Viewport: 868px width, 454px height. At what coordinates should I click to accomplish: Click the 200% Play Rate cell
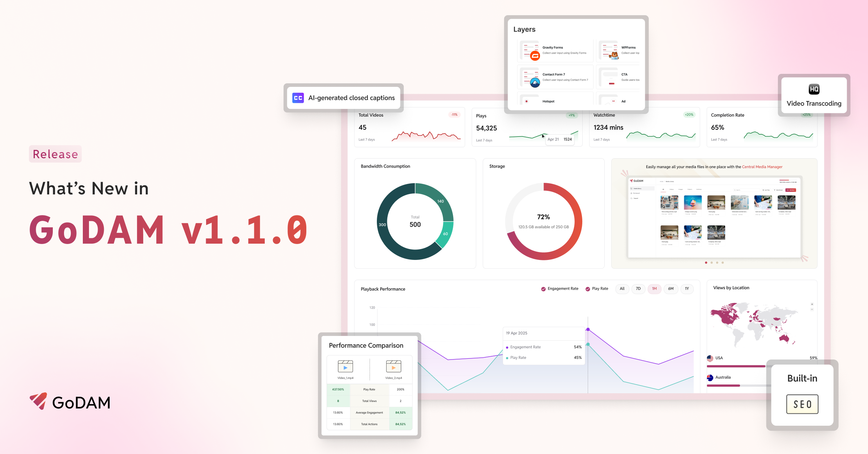coord(400,390)
